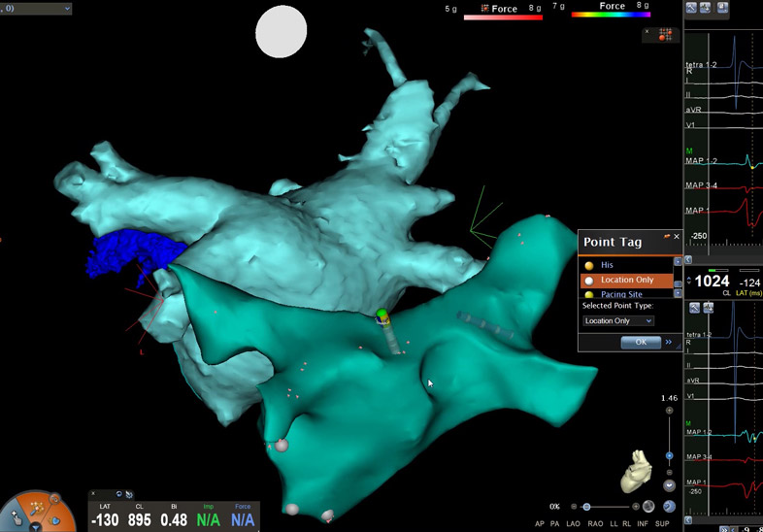Click the refresh icon above LAT readout
Screen dimensions: 763x532
(x=118, y=494)
